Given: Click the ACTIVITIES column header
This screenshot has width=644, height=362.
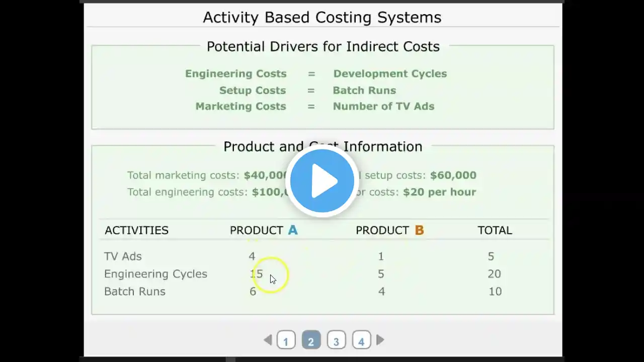Looking at the screenshot, I should [x=136, y=230].
